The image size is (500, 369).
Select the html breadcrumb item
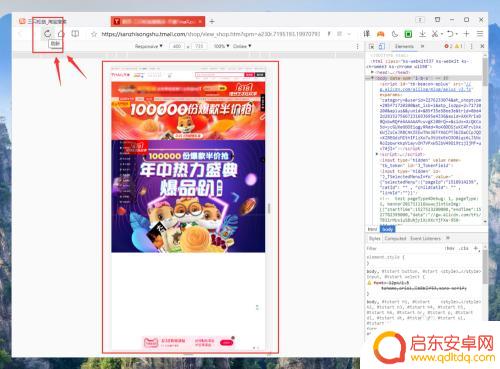point(372,229)
